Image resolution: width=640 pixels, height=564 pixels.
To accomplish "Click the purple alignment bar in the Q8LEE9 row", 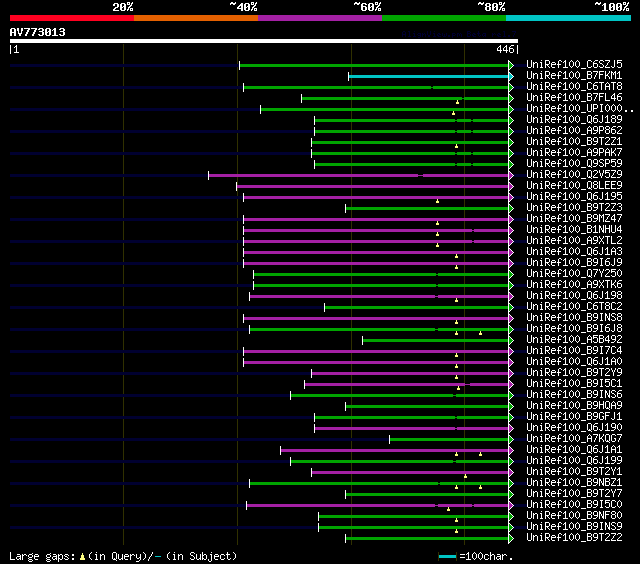I will 373,187.
